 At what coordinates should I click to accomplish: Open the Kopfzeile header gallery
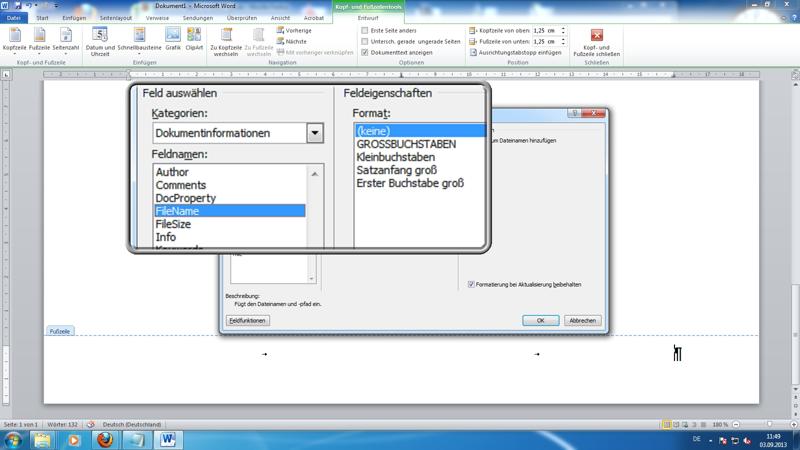click(x=14, y=41)
